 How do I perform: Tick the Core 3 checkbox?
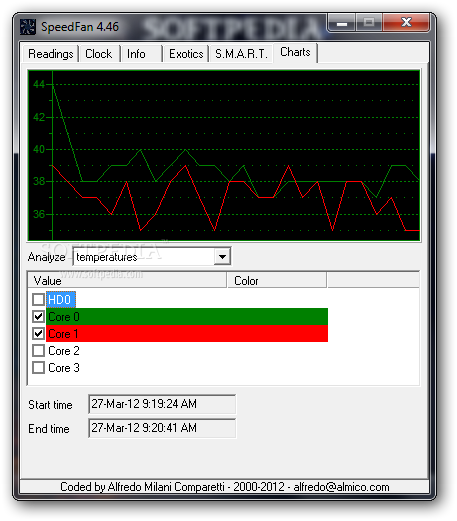click(x=38, y=368)
